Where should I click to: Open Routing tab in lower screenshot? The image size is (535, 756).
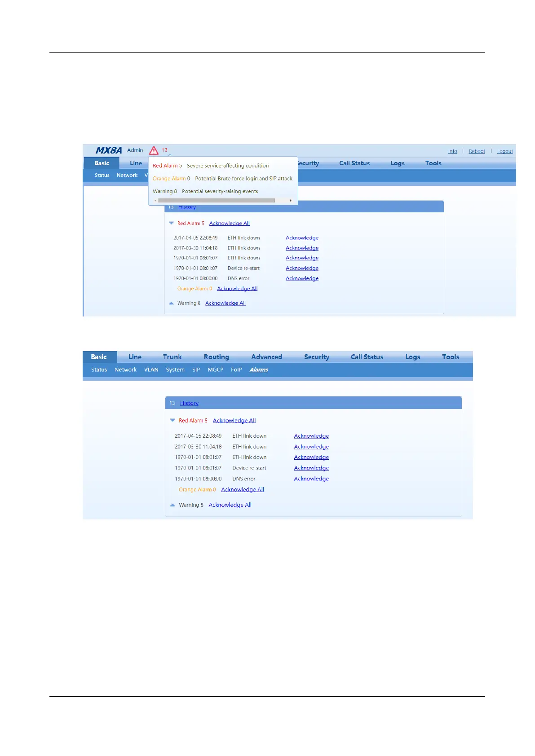pos(217,357)
